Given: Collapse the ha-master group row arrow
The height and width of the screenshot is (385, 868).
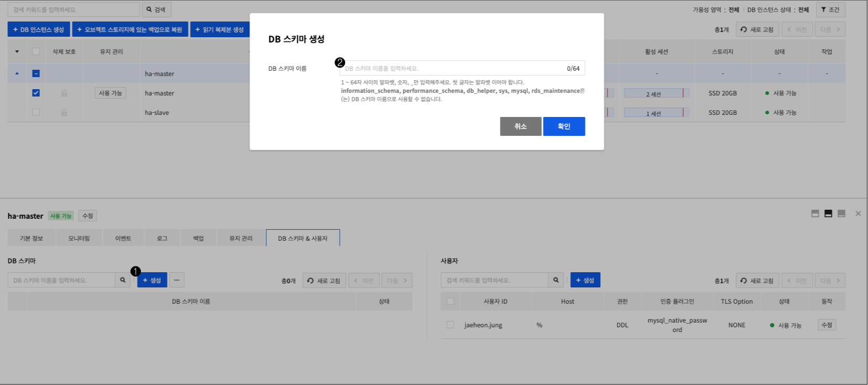Looking at the screenshot, I should pos(17,73).
